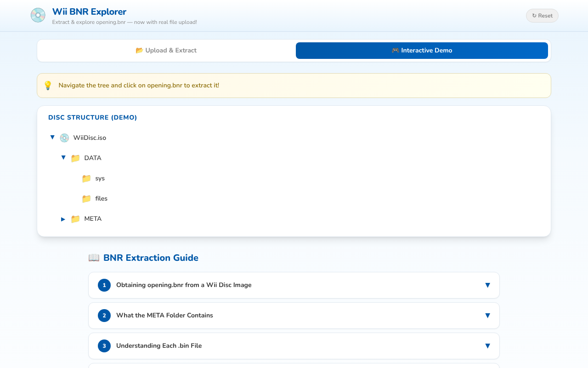Click the files folder icon
This screenshot has width=588, height=368.
click(x=86, y=199)
